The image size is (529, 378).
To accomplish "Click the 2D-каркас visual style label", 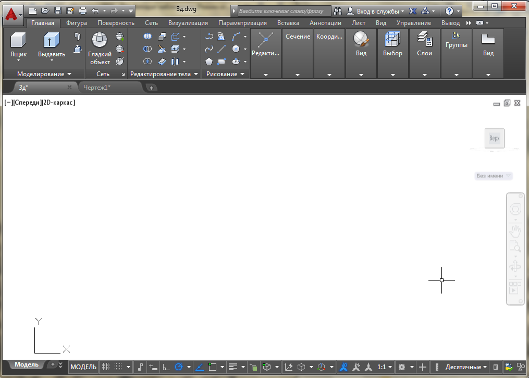I will 59,102.
